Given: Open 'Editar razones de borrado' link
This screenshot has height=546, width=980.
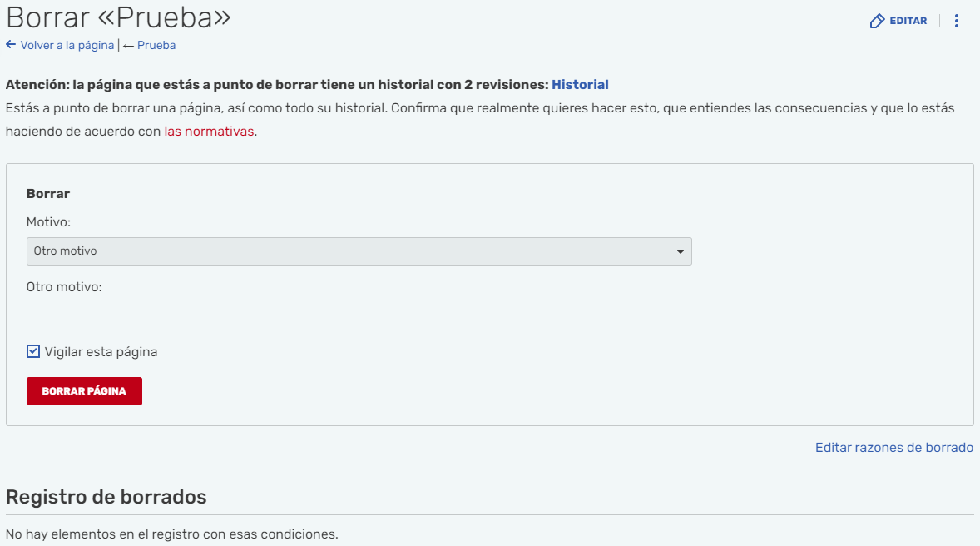Looking at the screenshot, I should click(893, 447).
